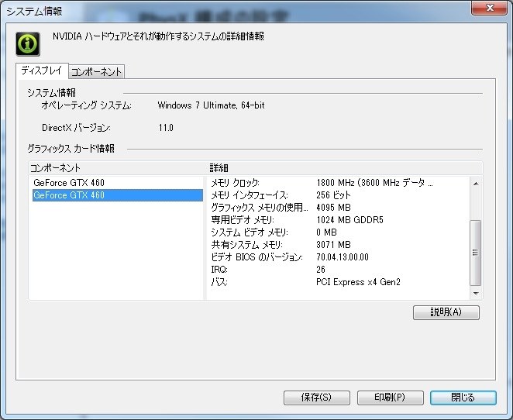Screen dimensions: 513x420
Task: Click the 4095 MB value
Action: 333,208
